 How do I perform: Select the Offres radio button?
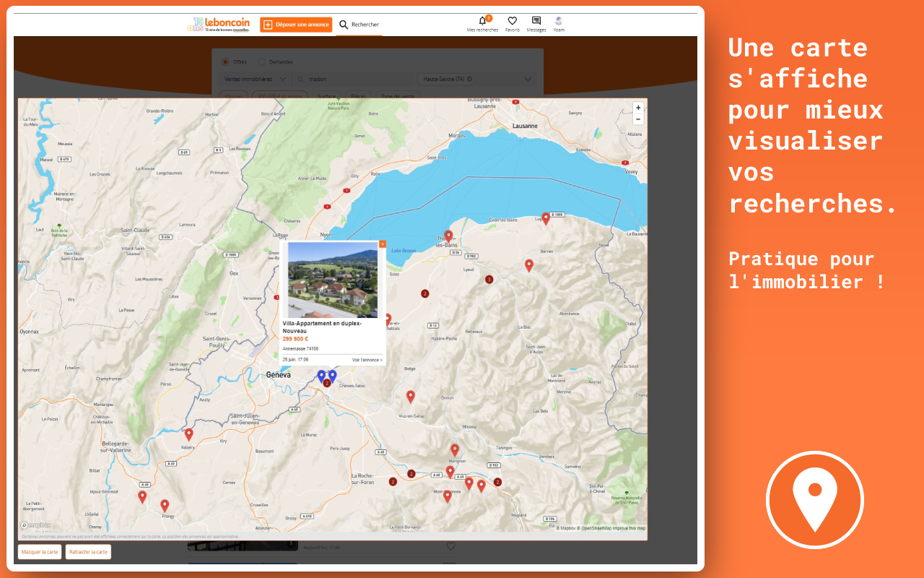225,62
